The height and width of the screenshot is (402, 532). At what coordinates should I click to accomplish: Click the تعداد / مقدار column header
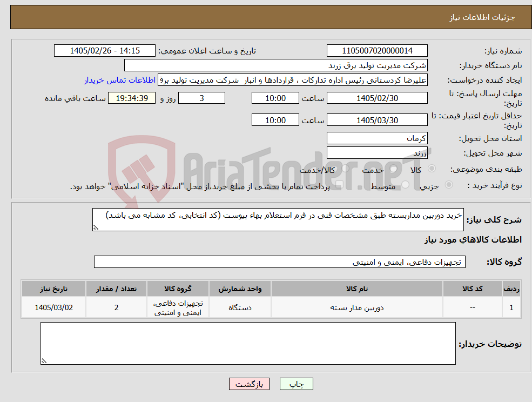pos(116,289)
